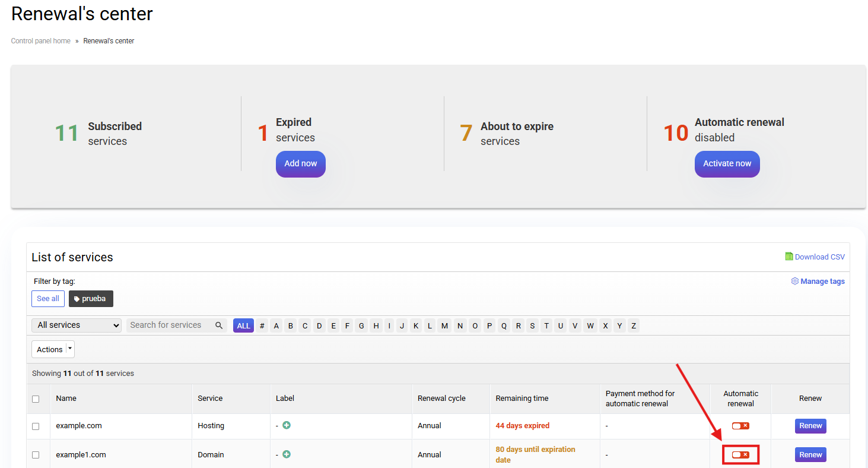The image size is (868, 468).
Task: Filter services by letter M
Action: point(444,326)
